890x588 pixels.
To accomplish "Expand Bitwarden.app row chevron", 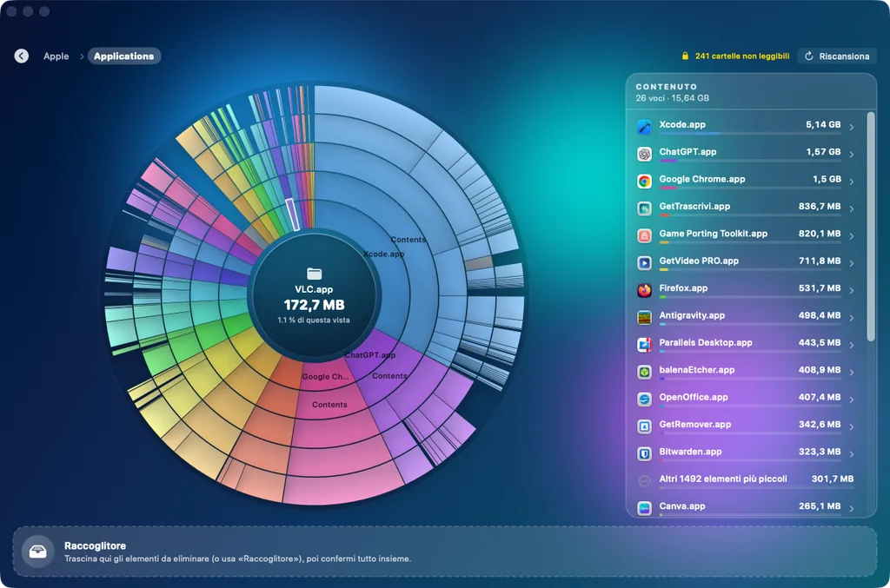I will (852, 453).
